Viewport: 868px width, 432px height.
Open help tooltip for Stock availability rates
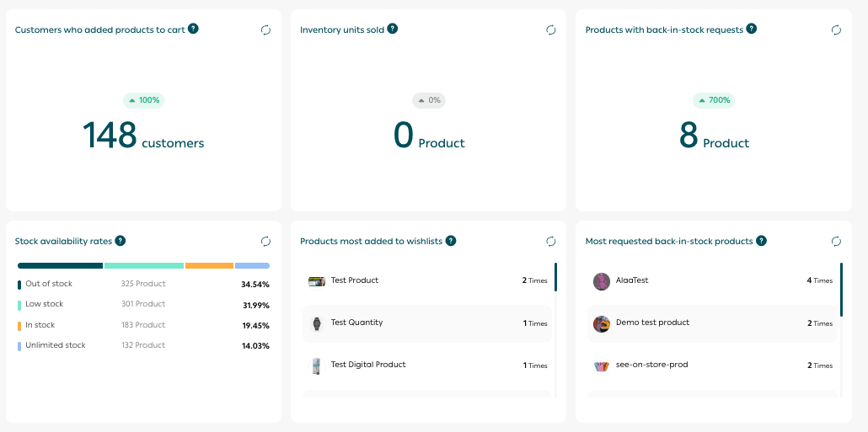click(121, 241)
